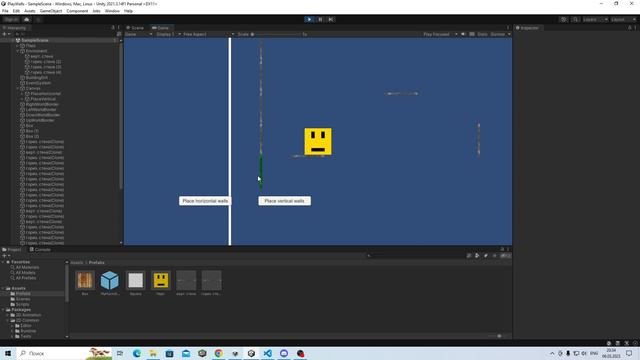The height and width of the screenshot is (360, 640).
Task: Click the Pause button in the toolbar
Action: [320, 19]
